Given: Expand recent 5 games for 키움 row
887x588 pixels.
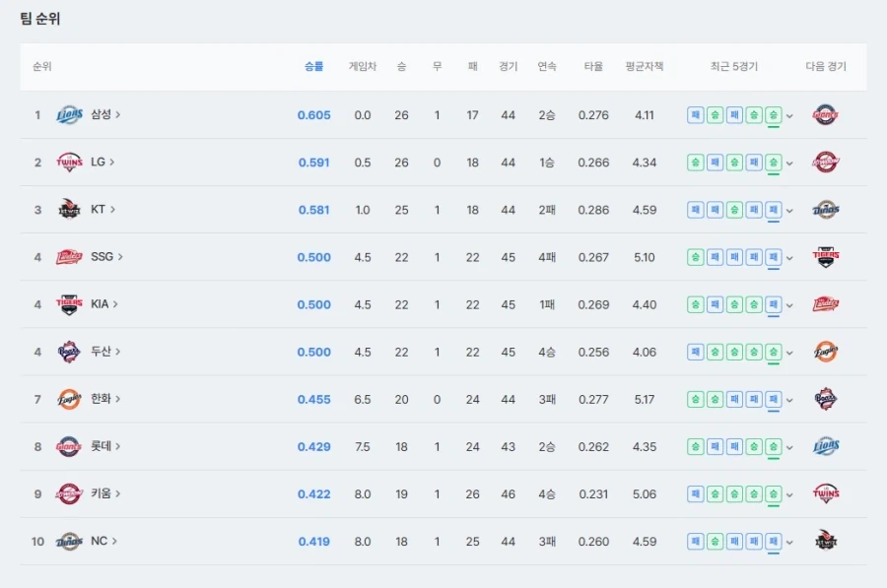Looking at the screenshot, I should [789, 495].
